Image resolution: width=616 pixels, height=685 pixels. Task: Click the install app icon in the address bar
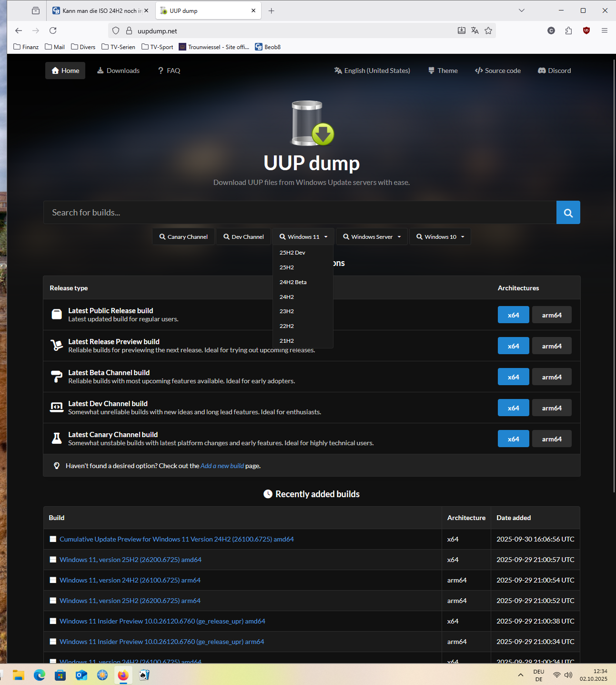click(x=462, y=31)
